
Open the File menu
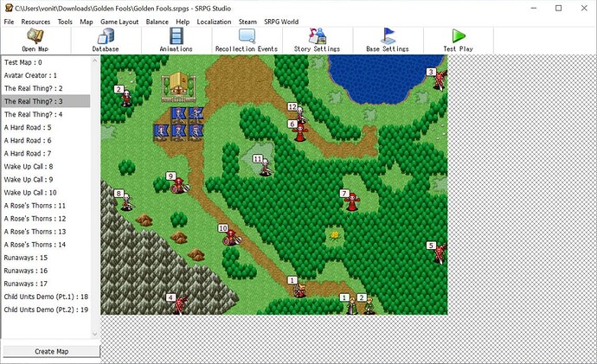click(9, 22)
